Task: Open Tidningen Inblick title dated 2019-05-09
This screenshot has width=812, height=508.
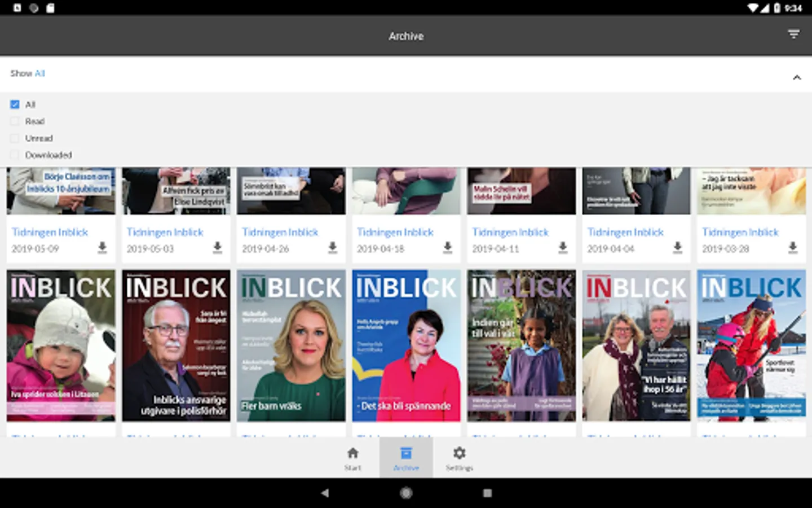Action: pos(50,232)
